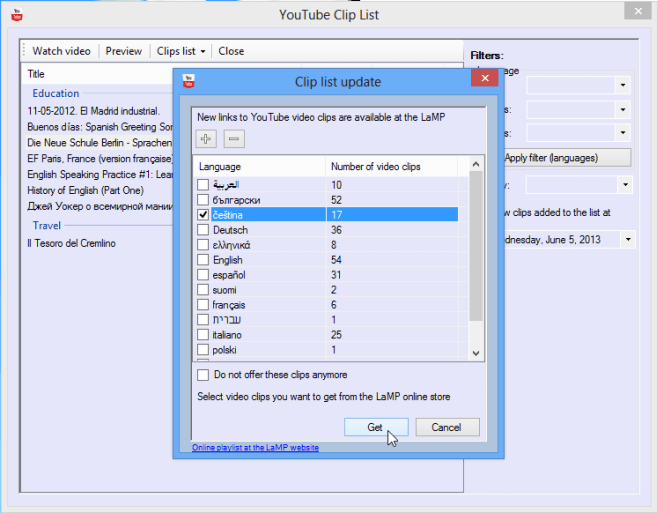Open Online playlist at the LaMP website link

[x=255, y=448]
